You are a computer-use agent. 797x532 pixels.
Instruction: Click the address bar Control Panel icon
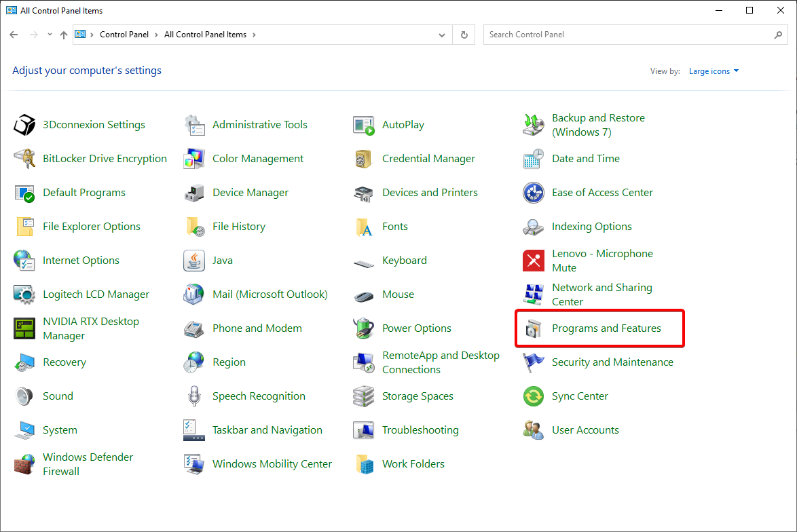pos(80,34)
